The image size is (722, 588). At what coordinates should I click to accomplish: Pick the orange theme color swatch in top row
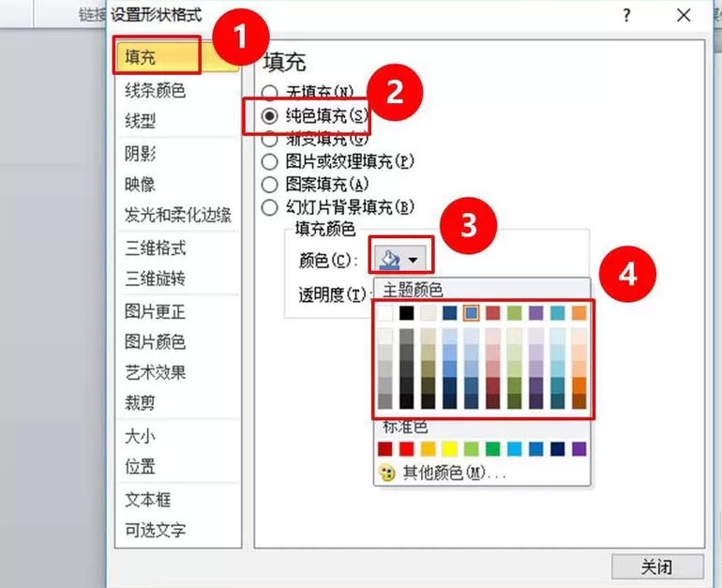click(579, 313)
